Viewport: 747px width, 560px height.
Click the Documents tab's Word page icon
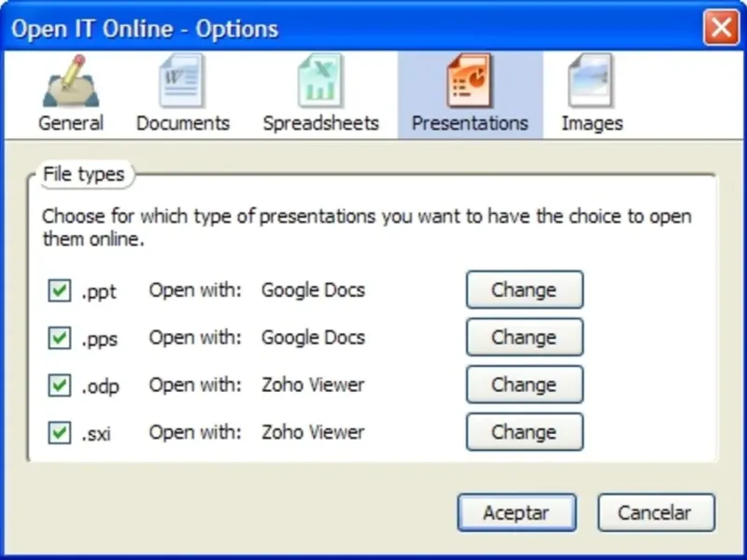click(x=181, y=81)
